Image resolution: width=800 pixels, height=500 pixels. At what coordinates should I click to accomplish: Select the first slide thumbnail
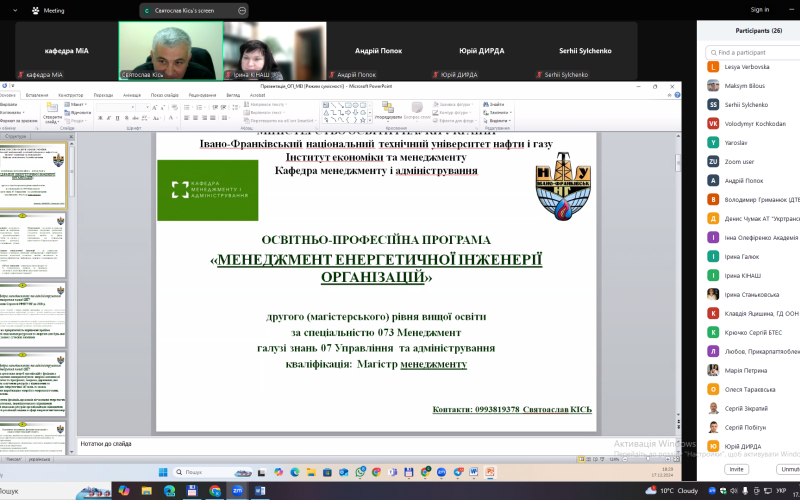pyautogui.click(x=33, y=176)
